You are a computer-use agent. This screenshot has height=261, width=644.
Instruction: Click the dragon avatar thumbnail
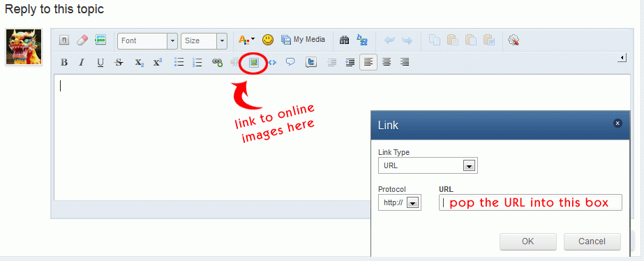point(24,47)
